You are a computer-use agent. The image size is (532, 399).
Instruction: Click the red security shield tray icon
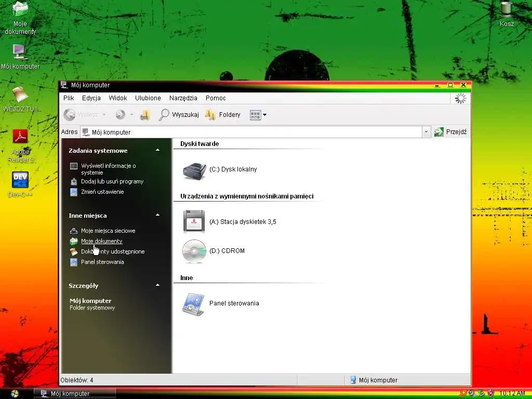point(490,394)
